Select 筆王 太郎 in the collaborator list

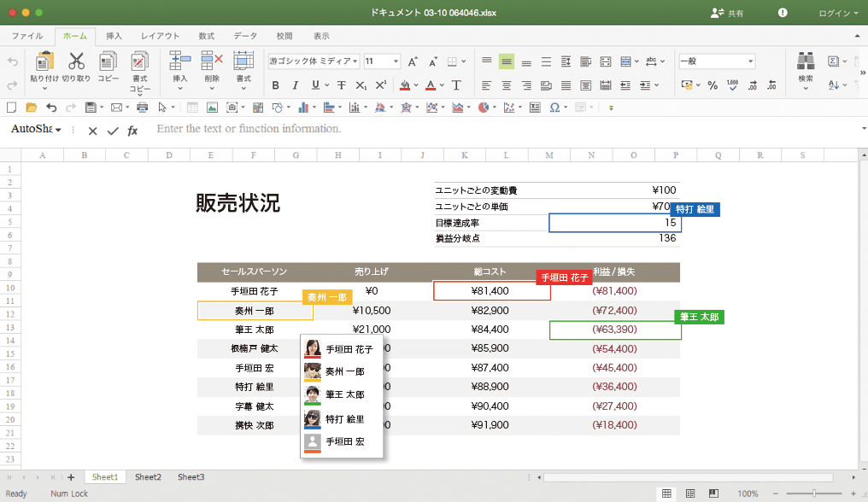[342, 394]
